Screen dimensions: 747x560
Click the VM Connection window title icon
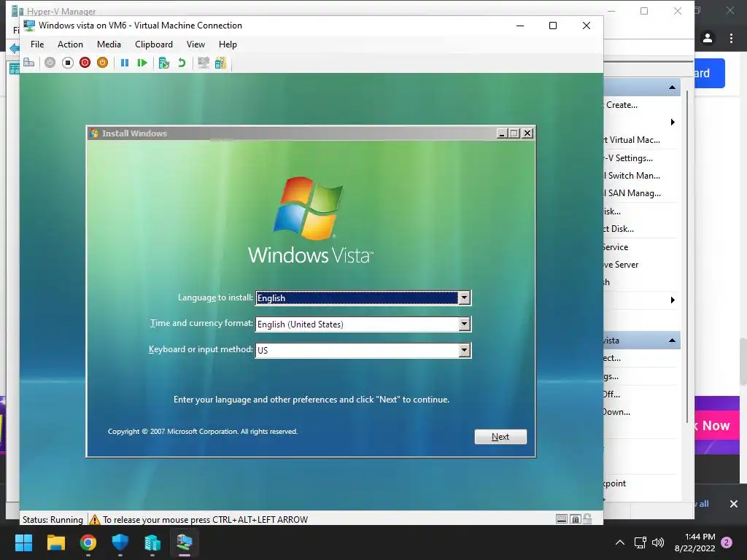pyautogui.click(x=29, y=26)
